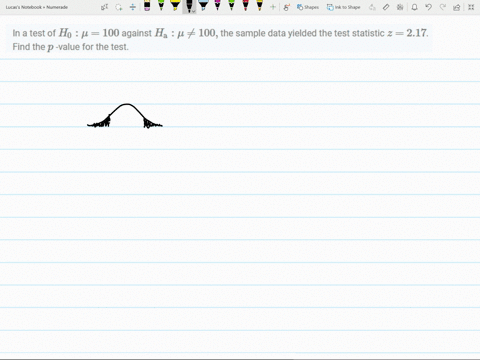Activate Ink to Shape conversion

(x=343, y=7)
